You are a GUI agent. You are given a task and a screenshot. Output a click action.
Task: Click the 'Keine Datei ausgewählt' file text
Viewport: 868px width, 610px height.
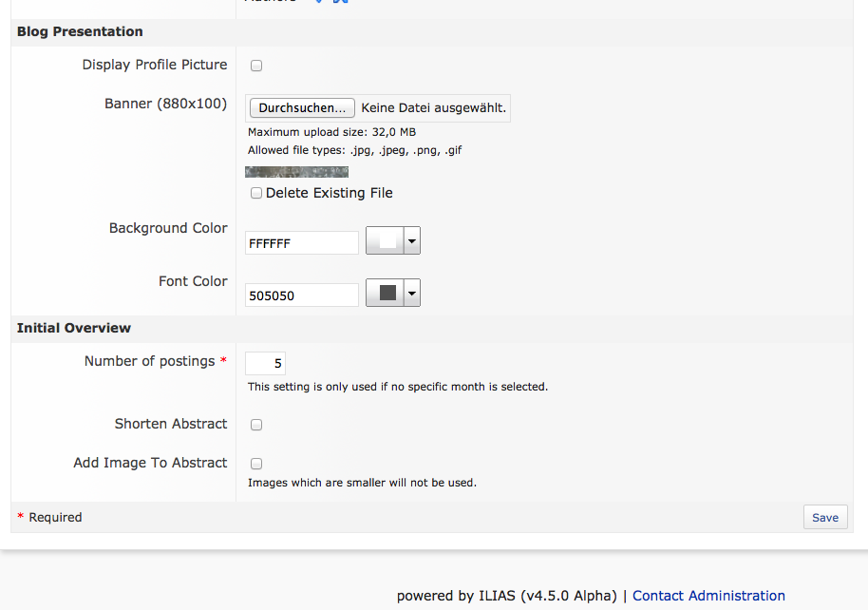click(433, 108)
